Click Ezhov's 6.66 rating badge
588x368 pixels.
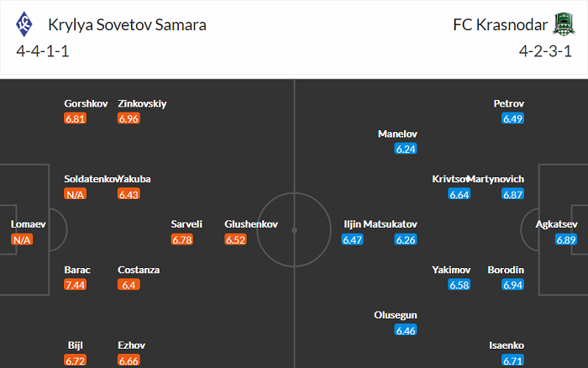pyautogui.click(x=129, y=360)
